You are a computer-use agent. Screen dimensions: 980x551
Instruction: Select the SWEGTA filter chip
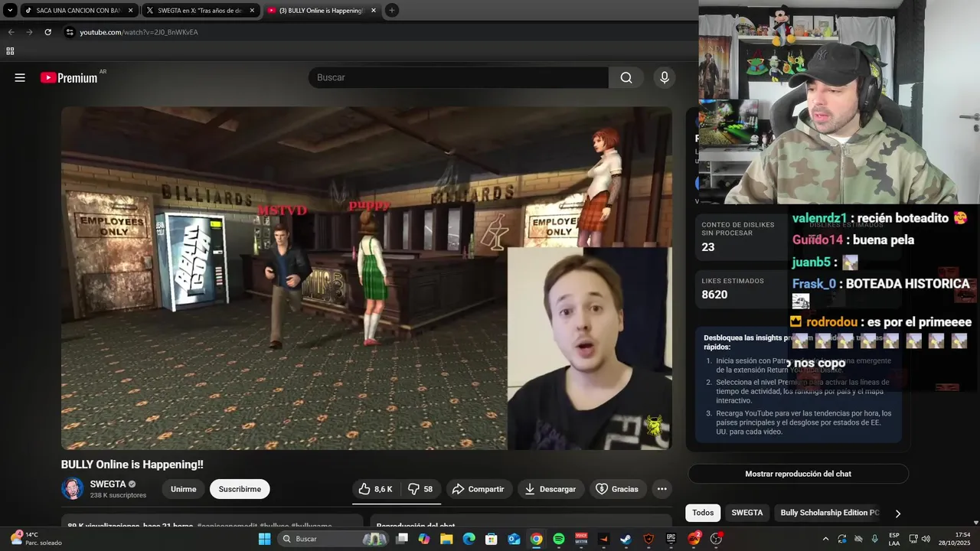point(746,513)
